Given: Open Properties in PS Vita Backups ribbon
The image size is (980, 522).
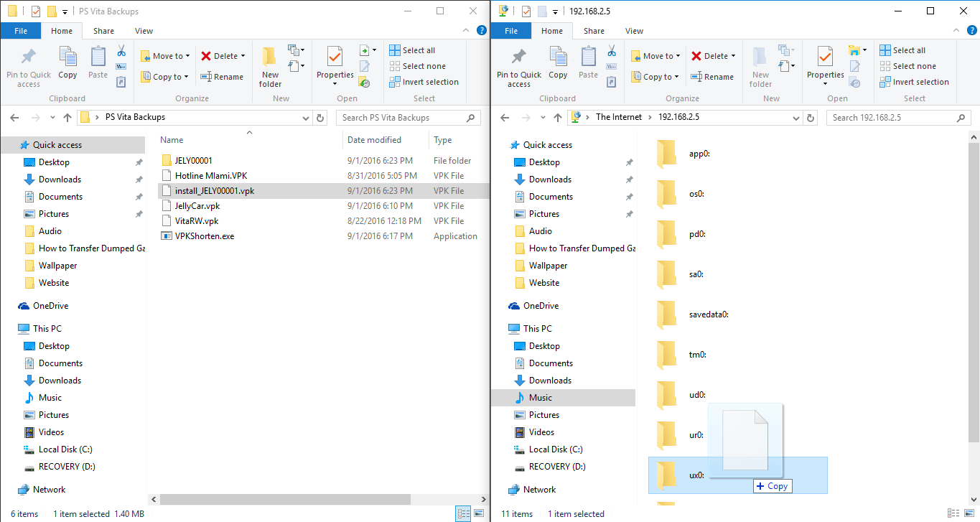Looking at the screenshot, I should click(x=335, y=67).
